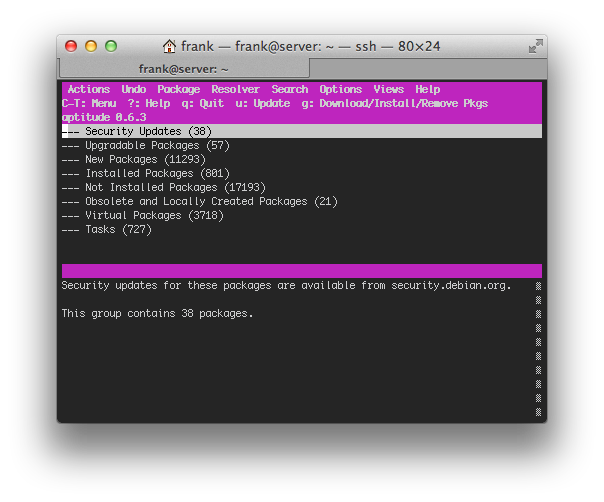
Task: Open the Package menu
Action: click(x=179, y=90)
